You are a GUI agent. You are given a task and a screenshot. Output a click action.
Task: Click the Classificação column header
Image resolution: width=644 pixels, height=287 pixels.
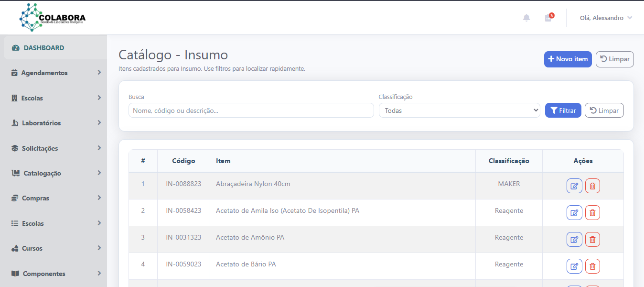click(x=509, y=161)
